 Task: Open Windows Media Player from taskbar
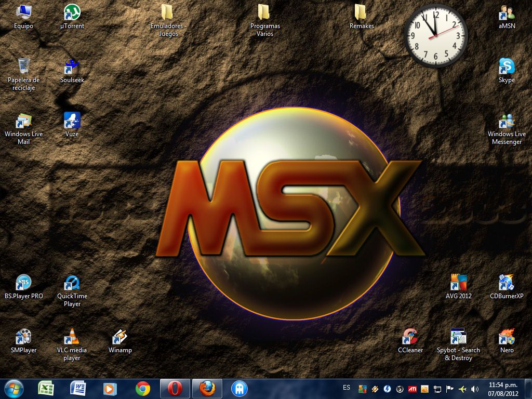click(110, 389)
